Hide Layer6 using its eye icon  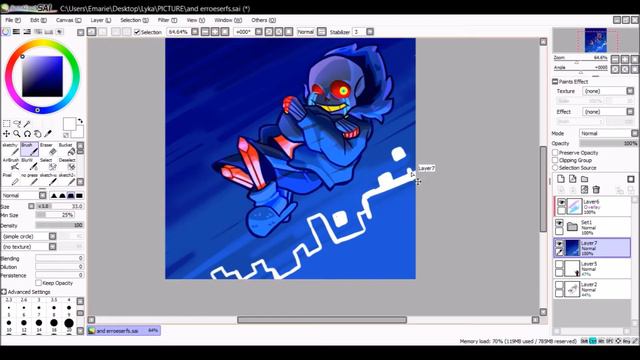tap(561, 202)
